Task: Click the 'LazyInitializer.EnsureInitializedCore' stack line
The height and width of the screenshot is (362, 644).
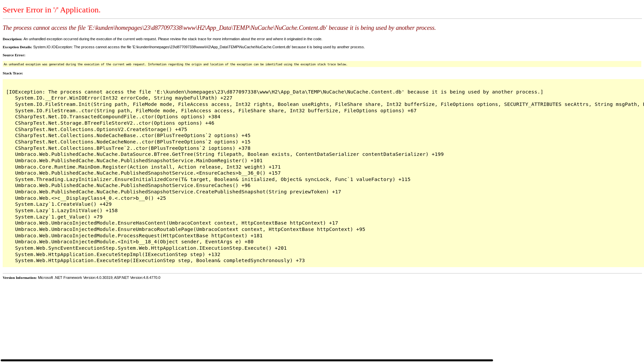Action: 213,179
